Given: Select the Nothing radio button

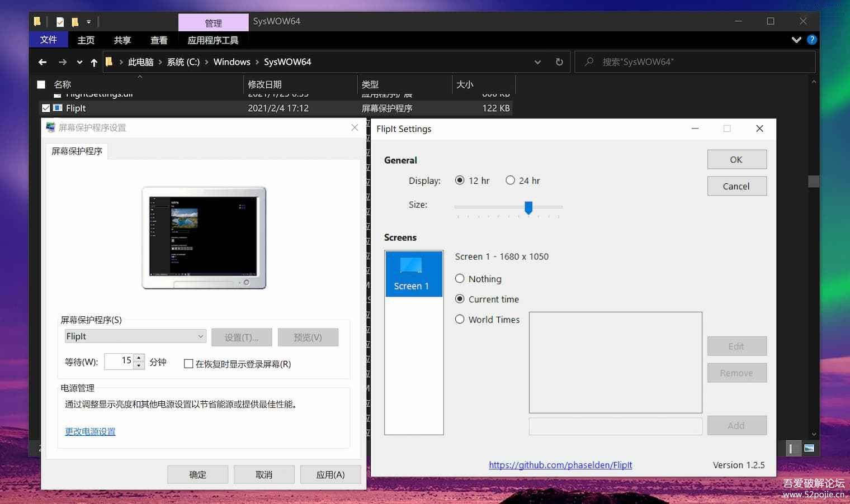Looking at the screenshot, I should (x=460, y=278).
